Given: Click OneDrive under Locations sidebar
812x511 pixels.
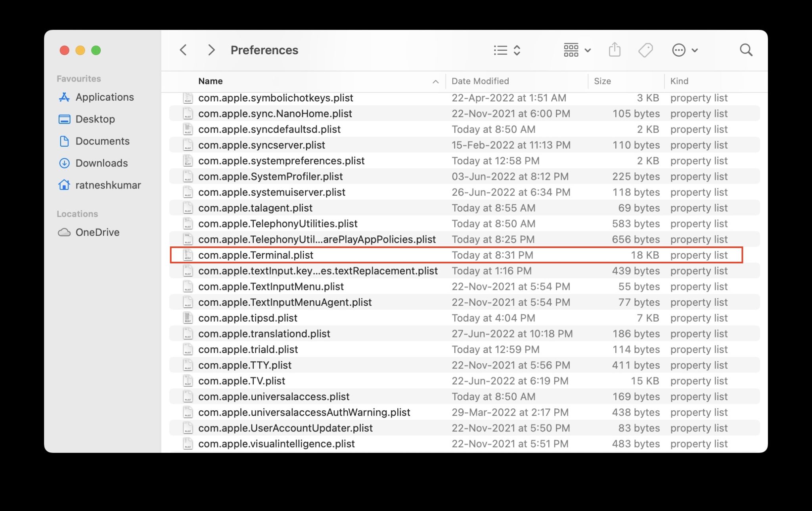Looking at the screenshot, I should [x=97, y=231].
